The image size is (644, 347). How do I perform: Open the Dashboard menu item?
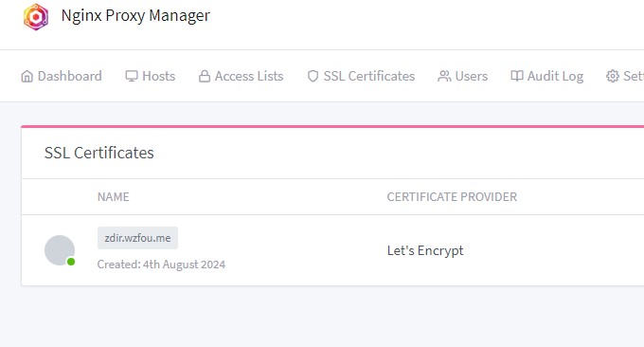(62, 76)
